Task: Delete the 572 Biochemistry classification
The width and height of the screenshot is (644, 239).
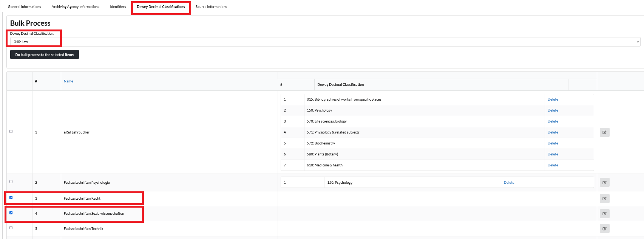Action: (553, 143)
